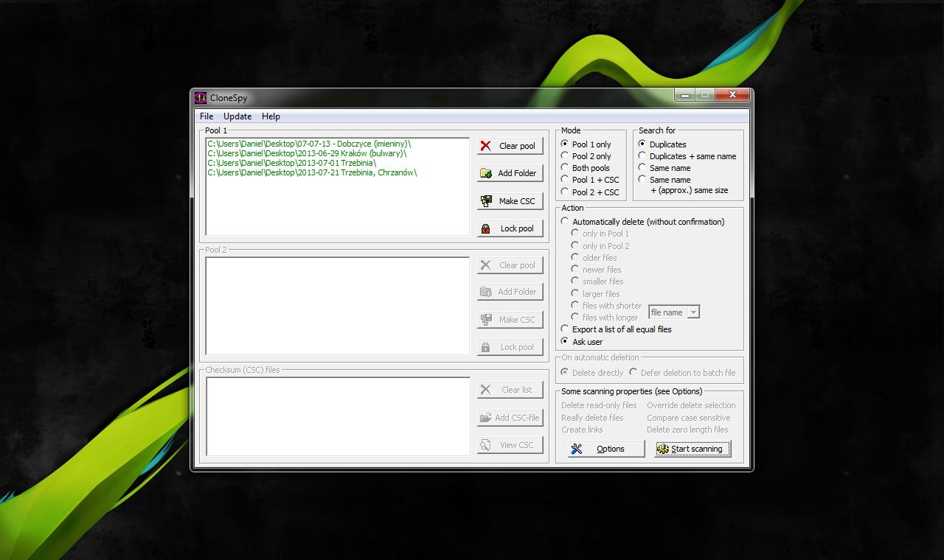Click Override delete selection property
The image size is (944, 560).
click(x=691, y=405)
